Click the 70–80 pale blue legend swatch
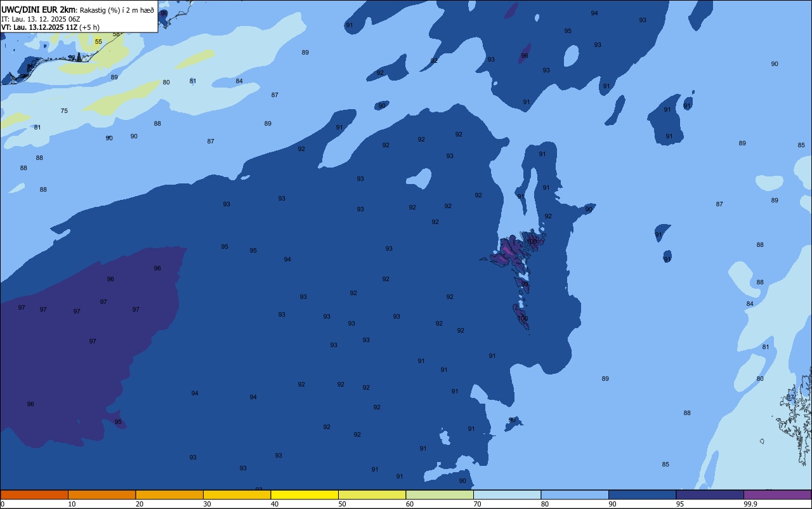 point(507,494)
